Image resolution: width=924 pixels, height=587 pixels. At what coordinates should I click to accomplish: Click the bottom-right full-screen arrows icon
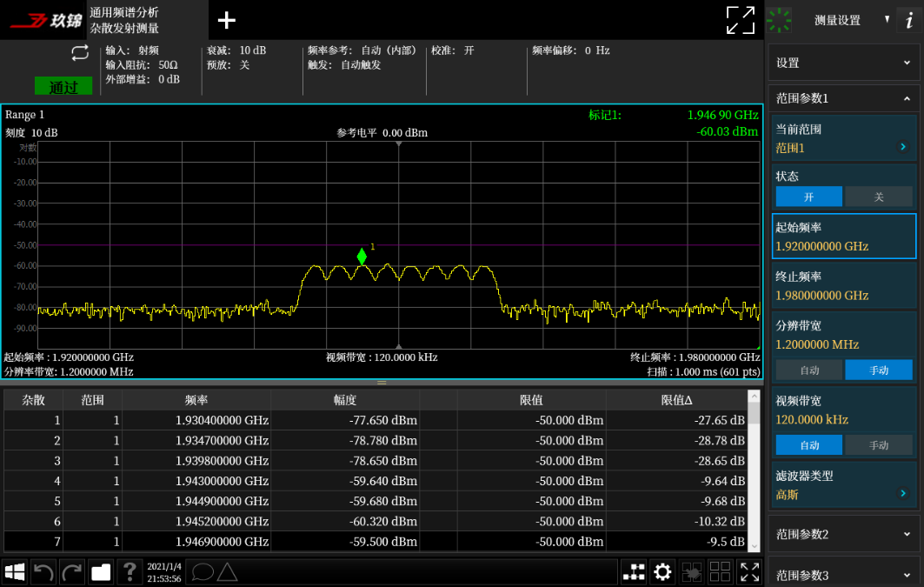[749, 571]
